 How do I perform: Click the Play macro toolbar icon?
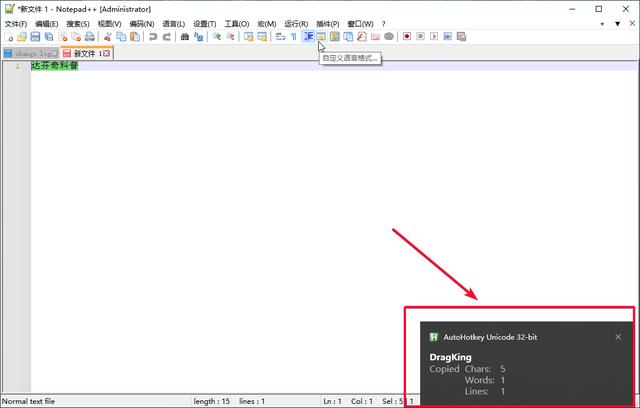point(434,37)
